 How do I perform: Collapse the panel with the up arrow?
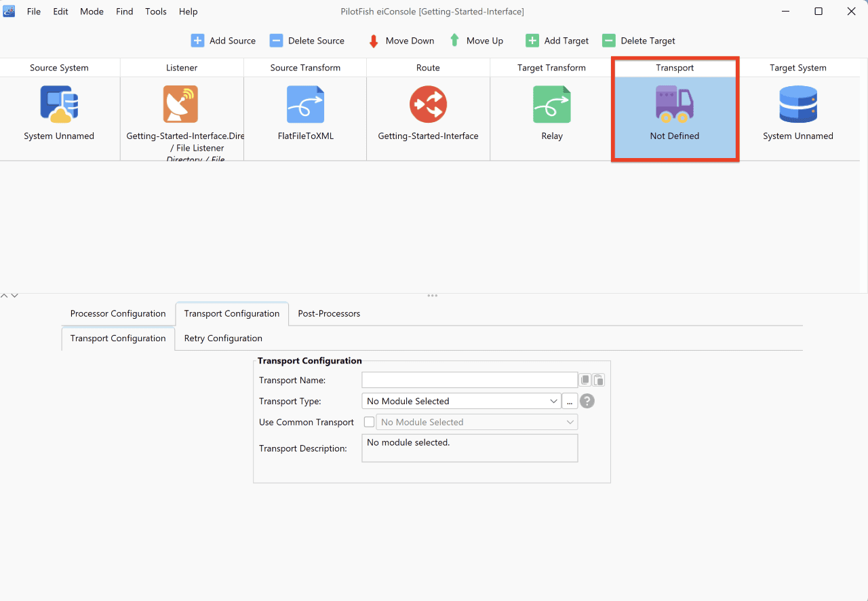tap(5, 296)
